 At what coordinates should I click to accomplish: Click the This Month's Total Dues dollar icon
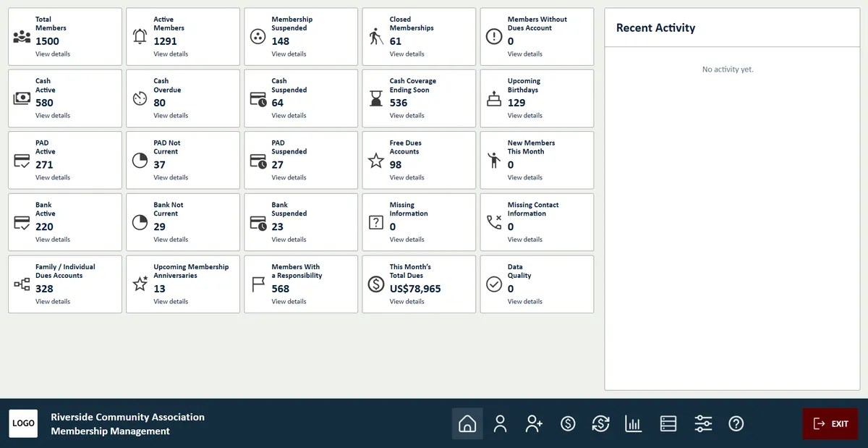tap(375, 284)
